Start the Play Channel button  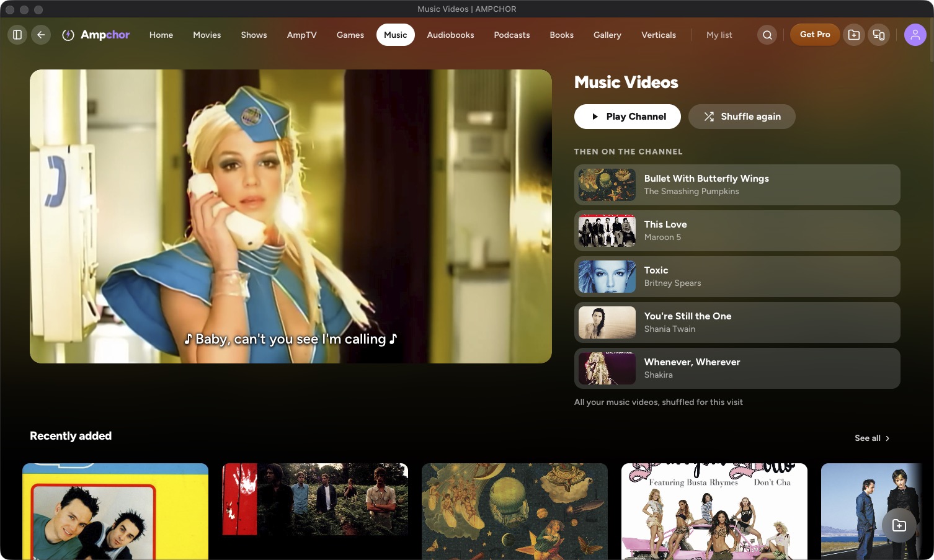click(628, 117)
